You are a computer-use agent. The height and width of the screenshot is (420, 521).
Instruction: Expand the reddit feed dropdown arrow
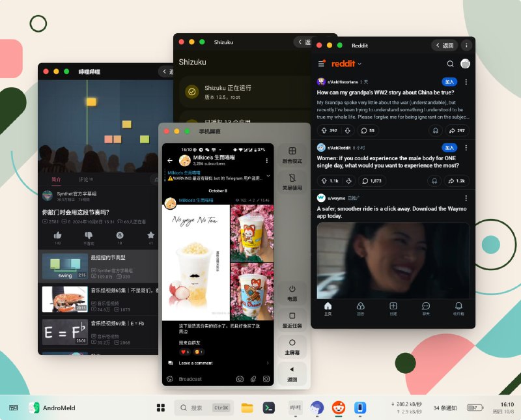tap(359, 64)
